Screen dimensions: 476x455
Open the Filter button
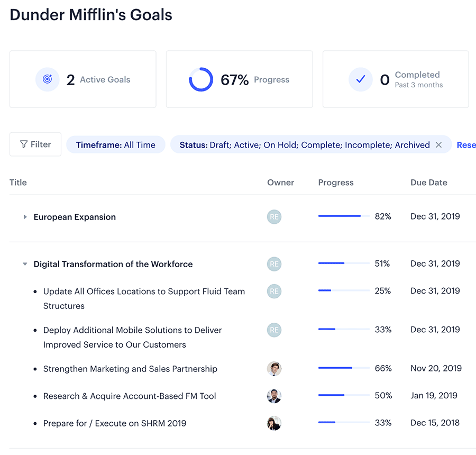(x=35, y=144)
